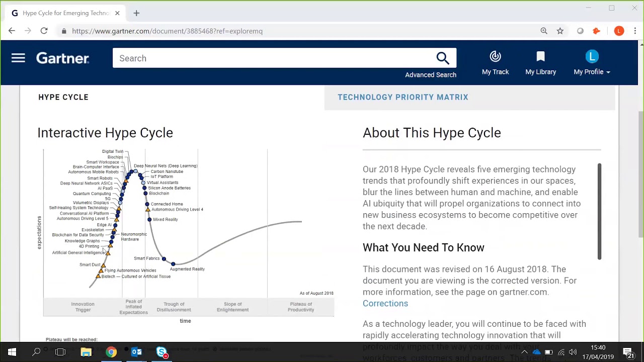The height and width of the screenshot is (362, 644).
Task: Open volume control in system tray
Action: (573, 352)
